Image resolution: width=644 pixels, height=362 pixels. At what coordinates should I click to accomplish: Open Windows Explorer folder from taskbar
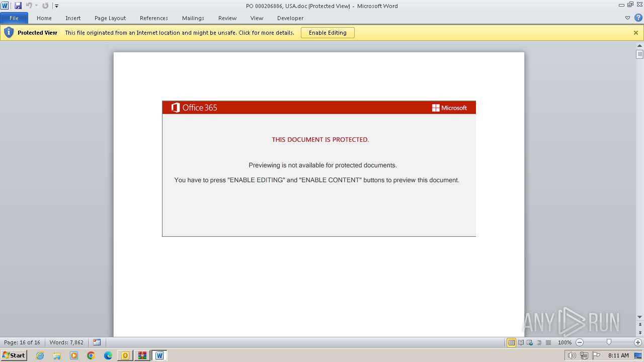(57, 355)
